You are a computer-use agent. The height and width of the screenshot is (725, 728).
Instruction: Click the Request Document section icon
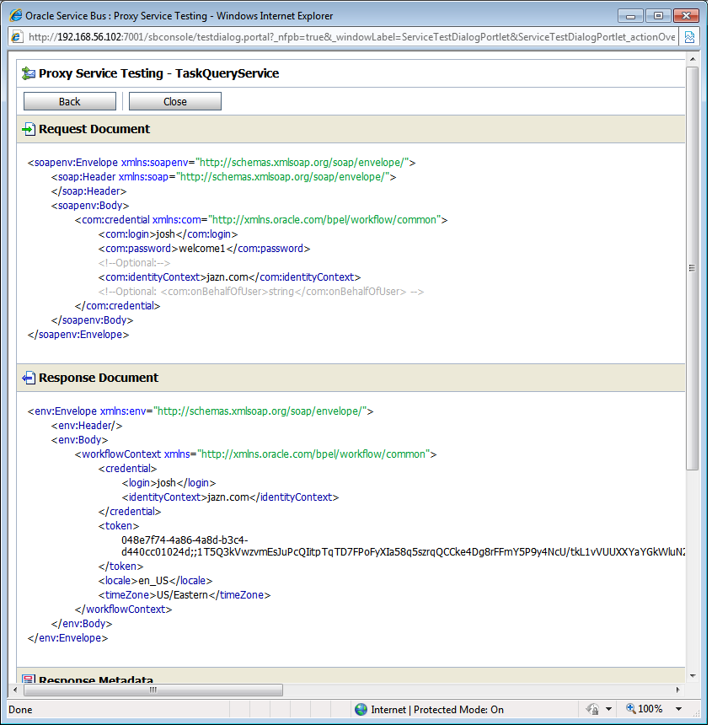click(29, 129)
